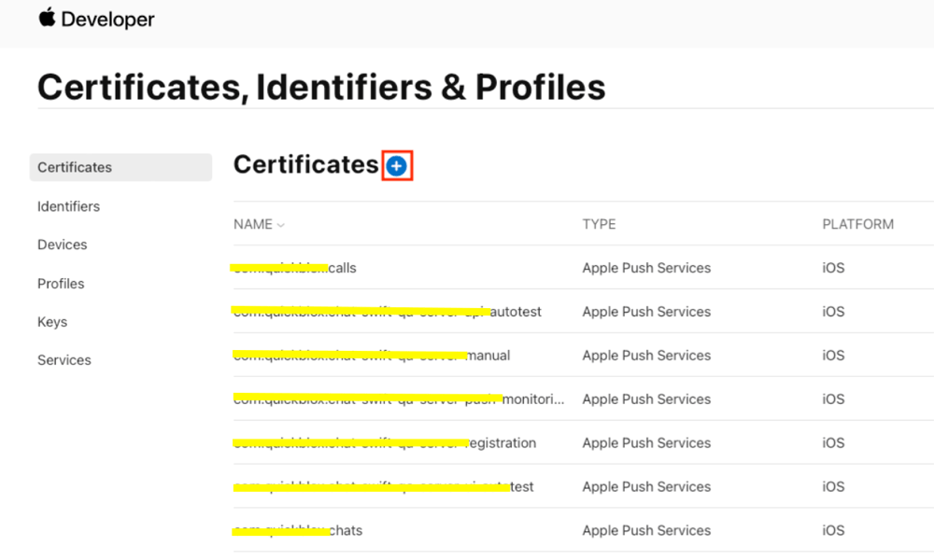
Task: Click the blue plus add-certificate icon
Action: click(397, 166)
